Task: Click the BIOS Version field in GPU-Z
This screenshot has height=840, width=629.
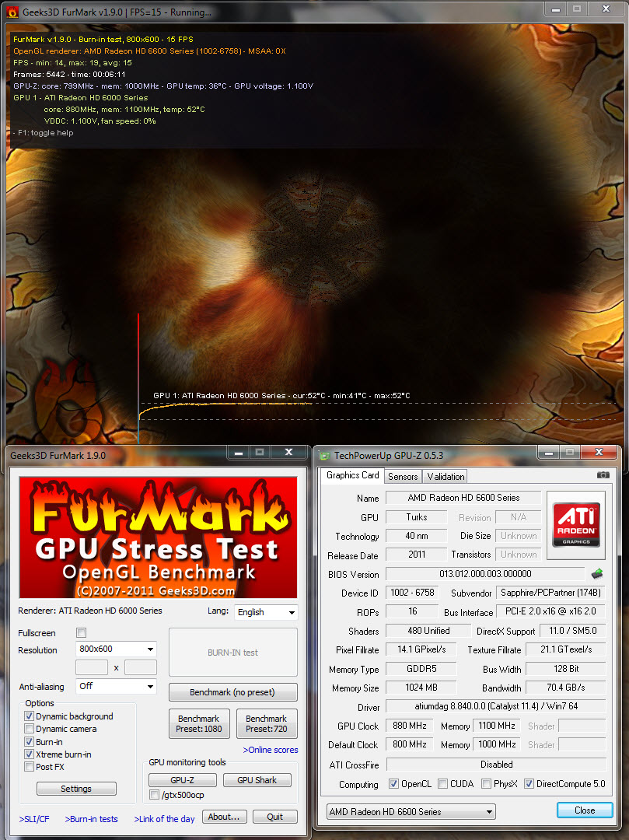Action: coord(485,574)
